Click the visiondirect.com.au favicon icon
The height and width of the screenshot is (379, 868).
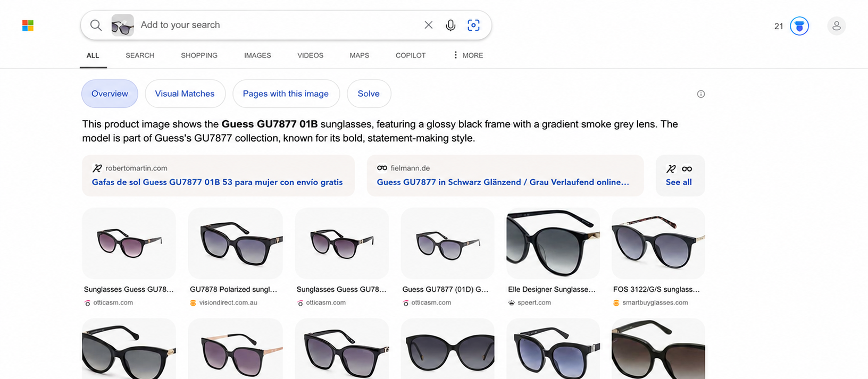pyautogui.click(x=193, y=302)
